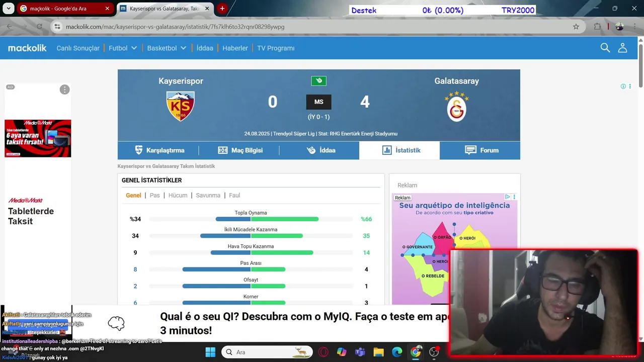Open Chrome extensions puzzle icon
The height and width of the screenshot is (362, 644).
click(598, 27)
